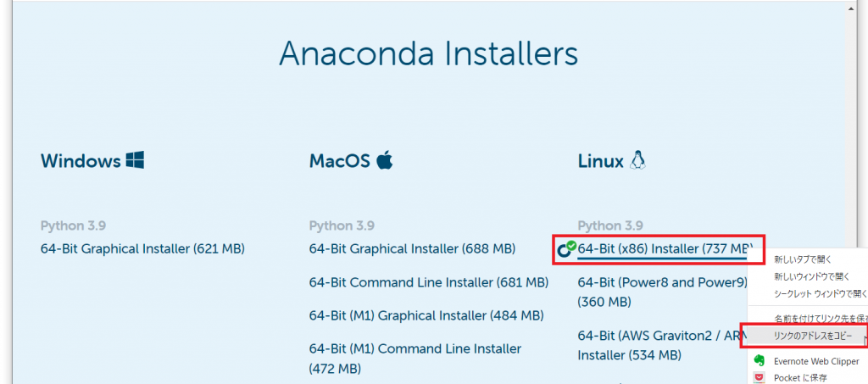Open 64-Bit (Power8 and Power9) Installer link
This screenshot has height=384, width=868.
pos(663,282)
